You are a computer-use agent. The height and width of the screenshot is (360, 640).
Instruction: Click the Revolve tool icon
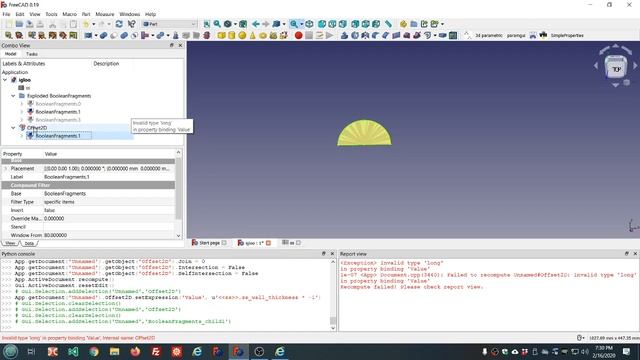tap(355, 36)
